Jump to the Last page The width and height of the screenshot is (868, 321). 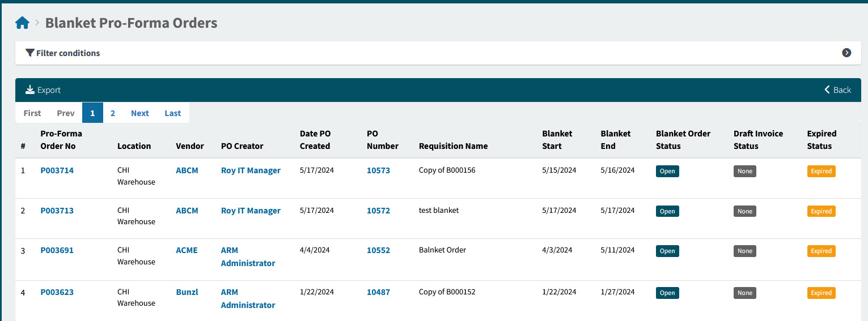coord(173,113)
